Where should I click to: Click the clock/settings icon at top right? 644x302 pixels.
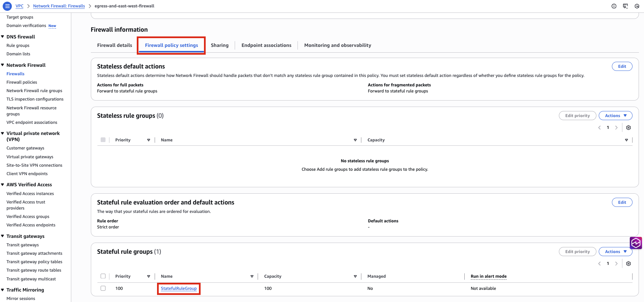(x=637, y=6)
